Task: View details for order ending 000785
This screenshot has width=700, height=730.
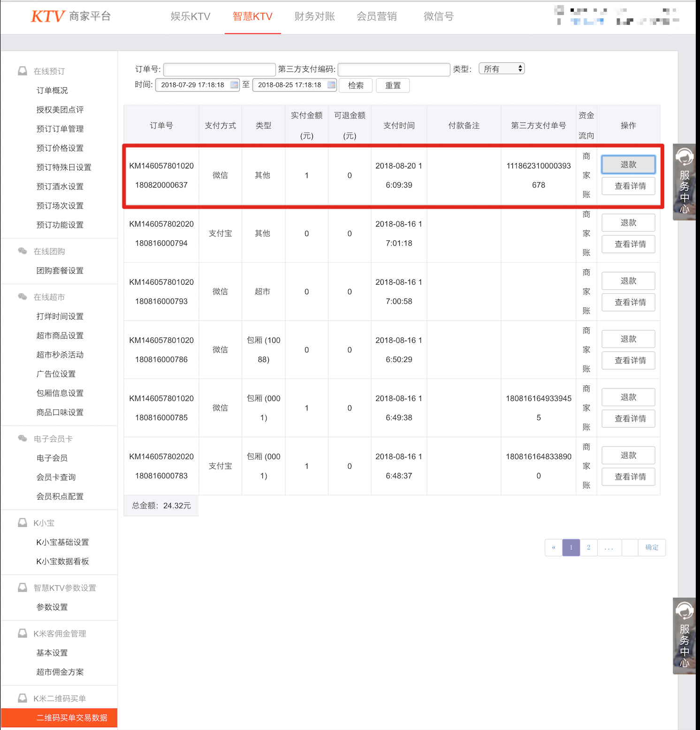Action: tap(628, 419)
